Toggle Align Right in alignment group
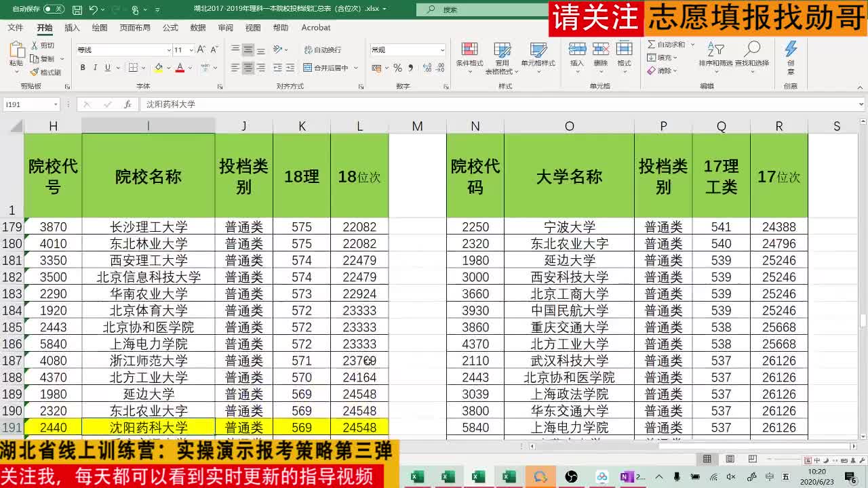Screen dimensions: 868x488 260,68
